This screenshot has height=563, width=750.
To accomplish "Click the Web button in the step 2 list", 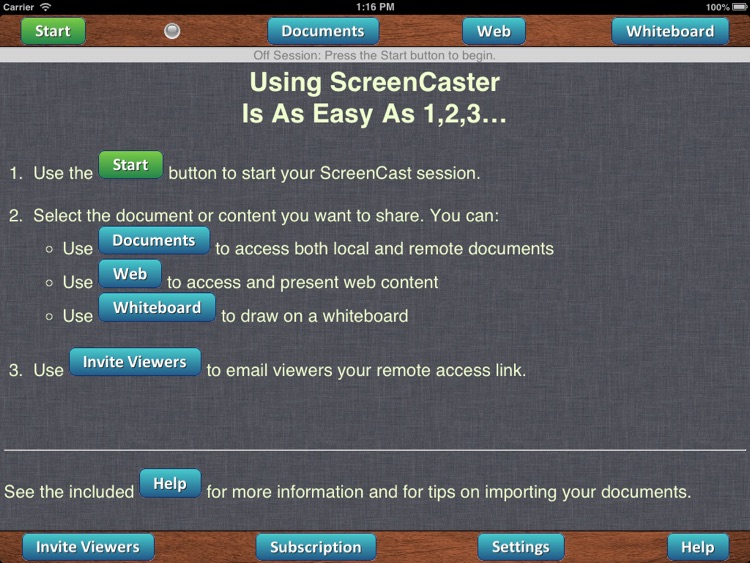I will point(130,274).
